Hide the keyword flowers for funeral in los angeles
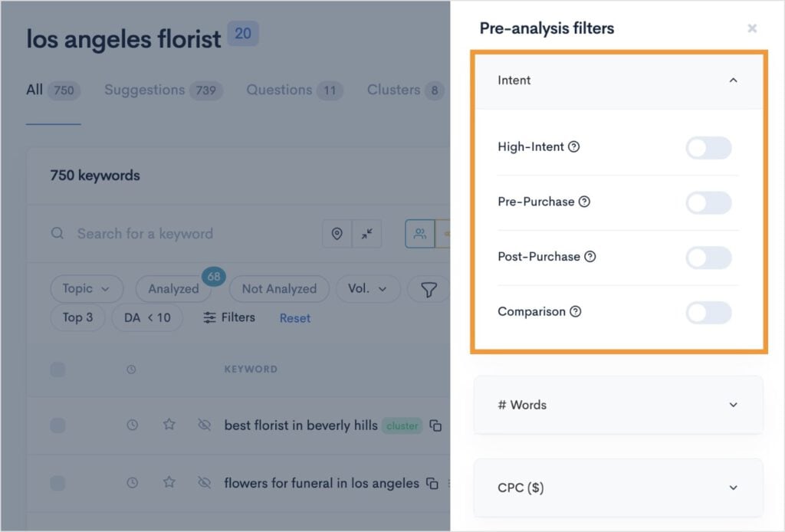The width and height of the screenshot is (785, 532). (x=204, y=483)
